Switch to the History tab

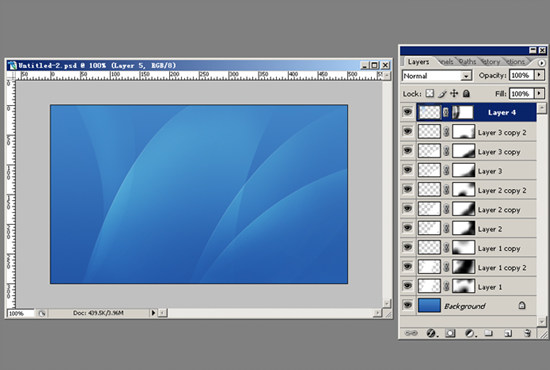[x=491, y=62]
